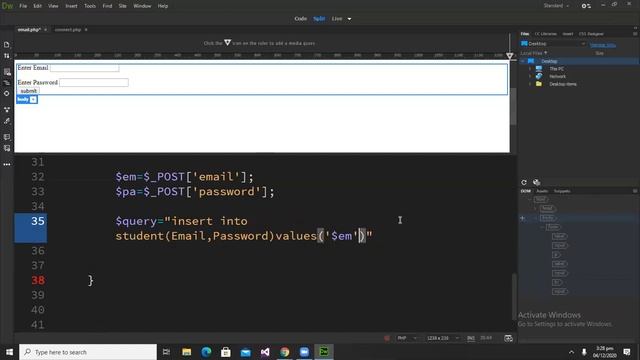Toggle the INS insert mode indicator
The width and height of the screenshot is (640, 360).
coord(471,338)
